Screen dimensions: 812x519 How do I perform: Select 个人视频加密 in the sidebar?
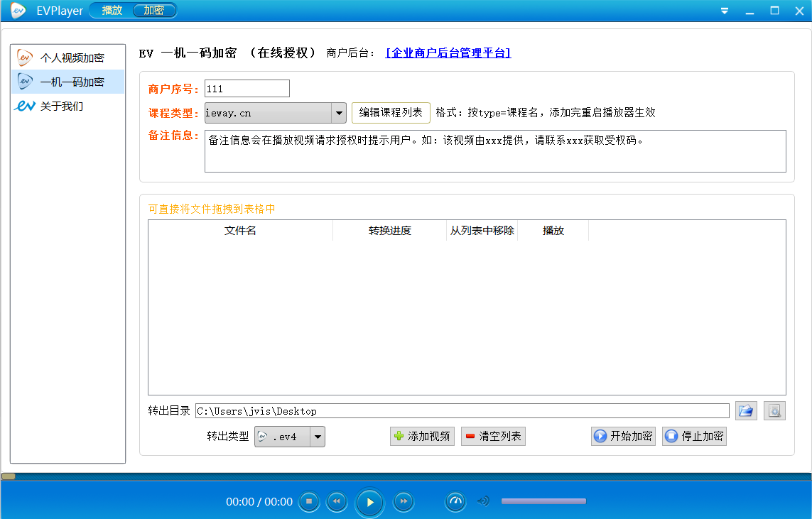(71, 58)
